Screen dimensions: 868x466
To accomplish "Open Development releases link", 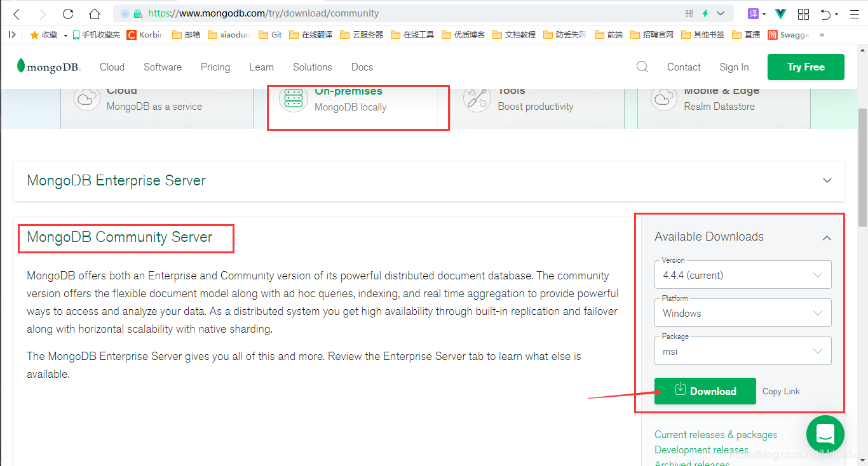I will pos(702,449).
